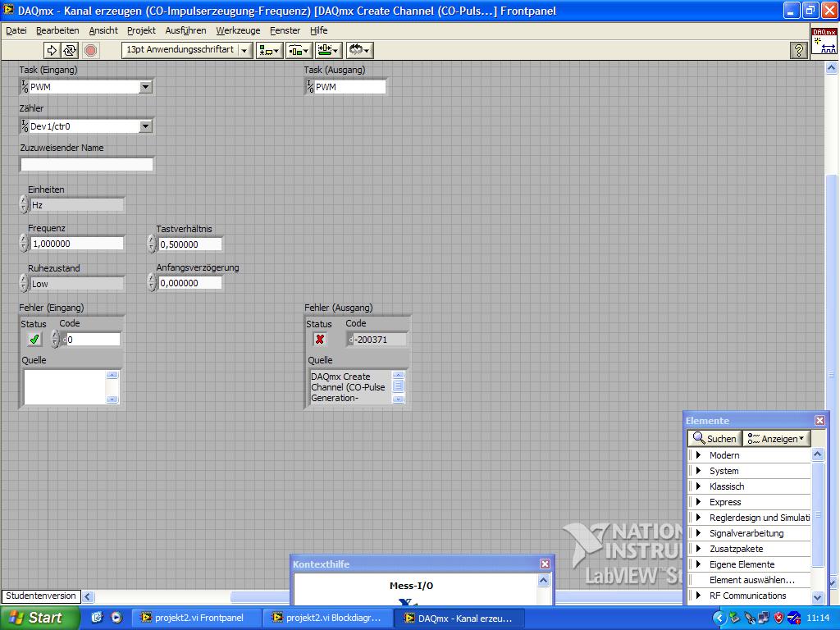Viewport: 840px width, 630px height.
Task: Click the Elemente palette scroll down arrow
Action: pos(818,596)
